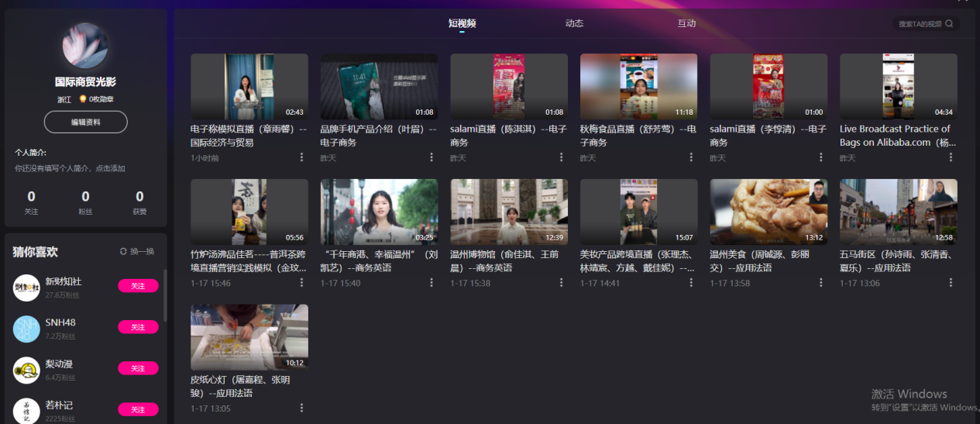Open more options menu for 皮纸心灯 video

tap(302, 408)
